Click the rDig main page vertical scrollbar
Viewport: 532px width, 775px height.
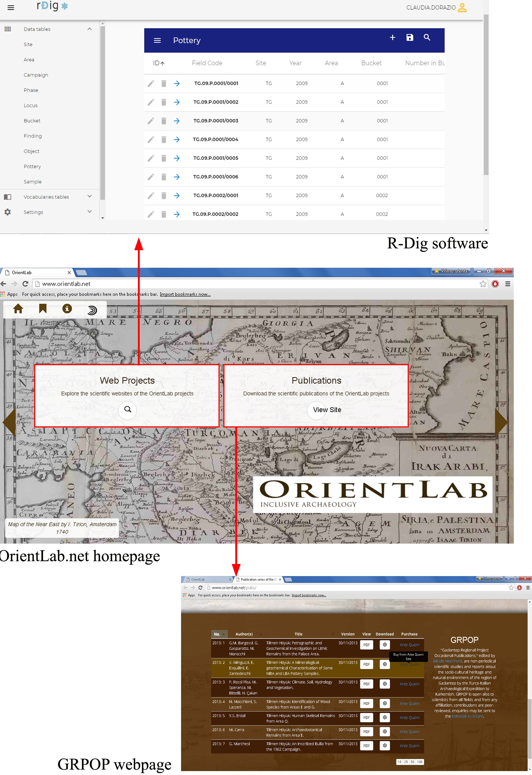(x=486, y=94)
